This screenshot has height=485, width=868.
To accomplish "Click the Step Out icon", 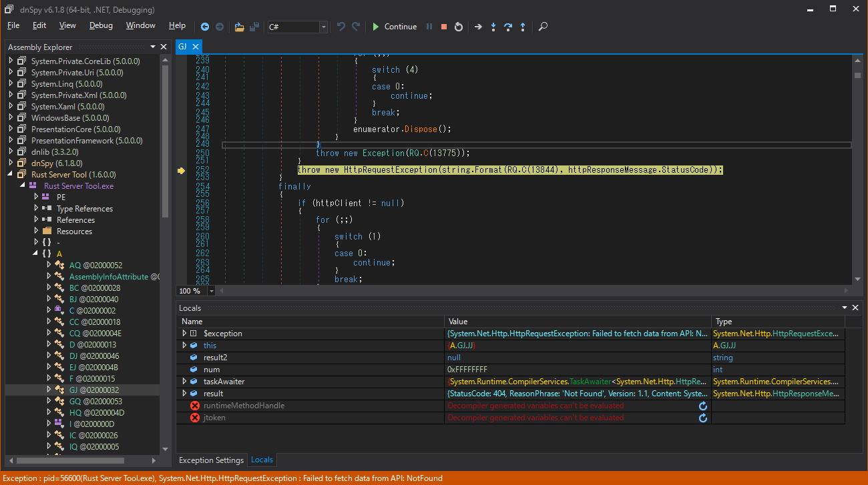I will [x=523, y=27].
